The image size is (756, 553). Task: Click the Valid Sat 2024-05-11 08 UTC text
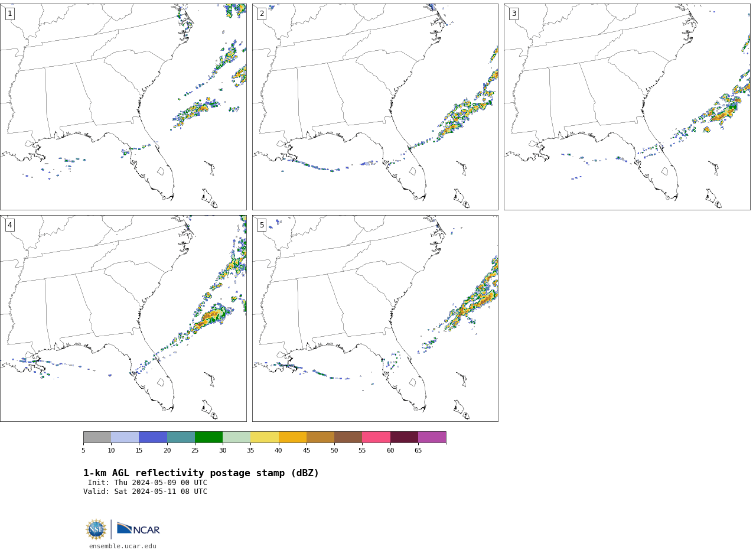click(x=145, y=492)
